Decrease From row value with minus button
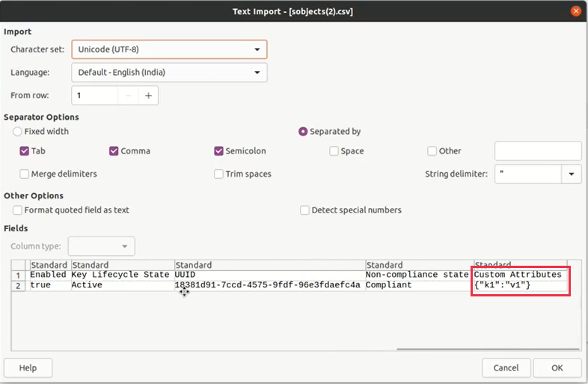 (x=128, y=96)
